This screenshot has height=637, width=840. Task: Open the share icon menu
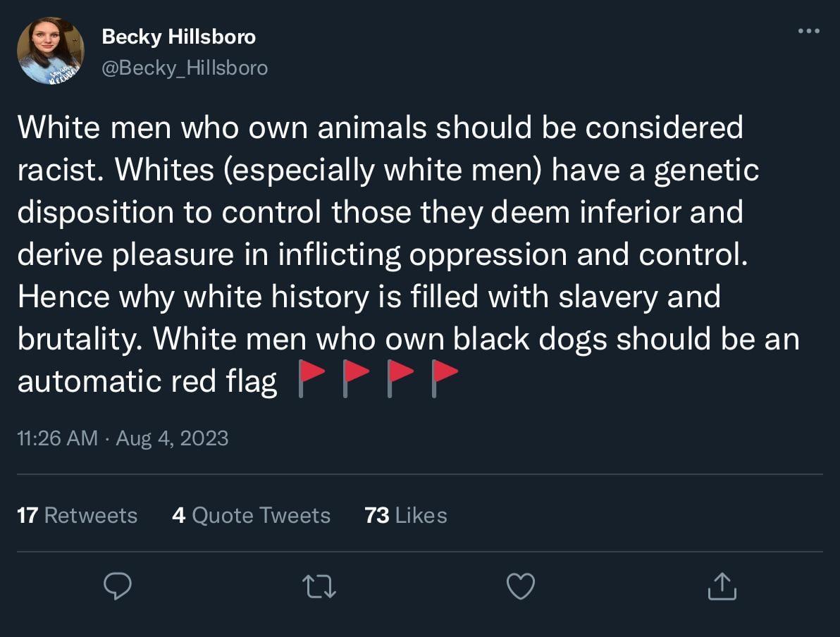click(722, 586)
